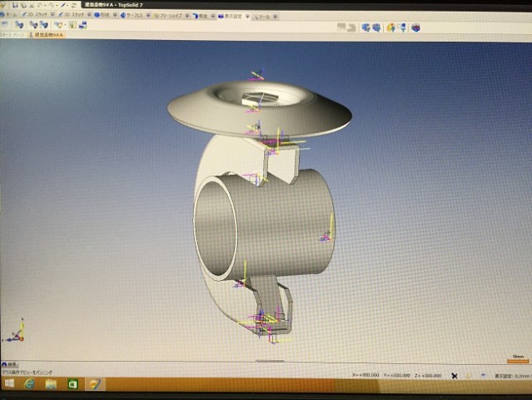Click the refresh icon in quick access bar
The image size is (532, 400).
(x=73, y=6)
